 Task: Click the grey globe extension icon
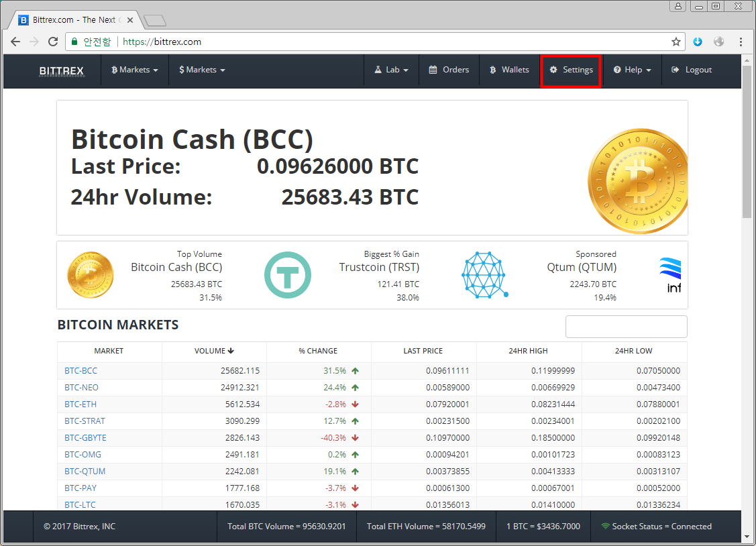719,42
